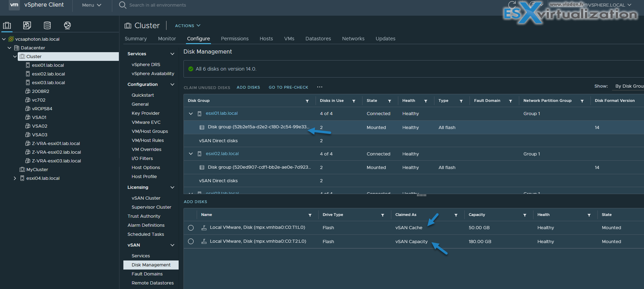Open the VMs and Templates inventory view
This screenshot has width=644, height=289.
(x=27, y=25)
